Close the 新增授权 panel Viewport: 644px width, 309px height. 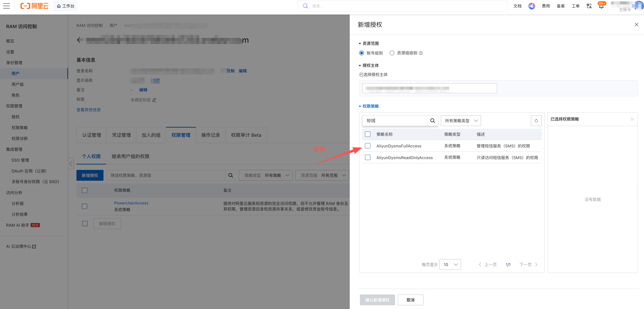(x=636, y=25)
